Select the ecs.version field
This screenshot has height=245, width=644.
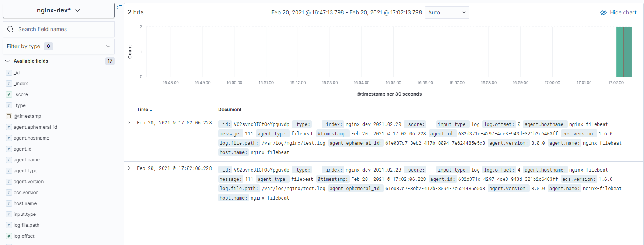[x=26, y=192]
